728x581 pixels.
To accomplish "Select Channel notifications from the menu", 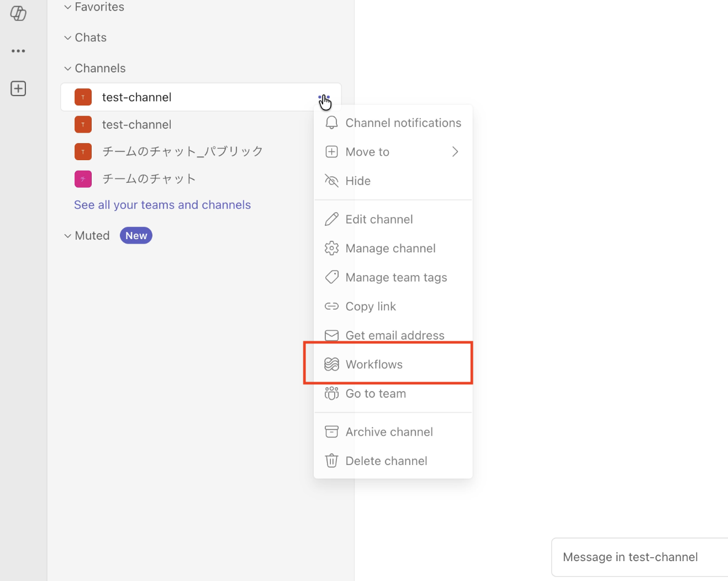I will pos(393,123).
